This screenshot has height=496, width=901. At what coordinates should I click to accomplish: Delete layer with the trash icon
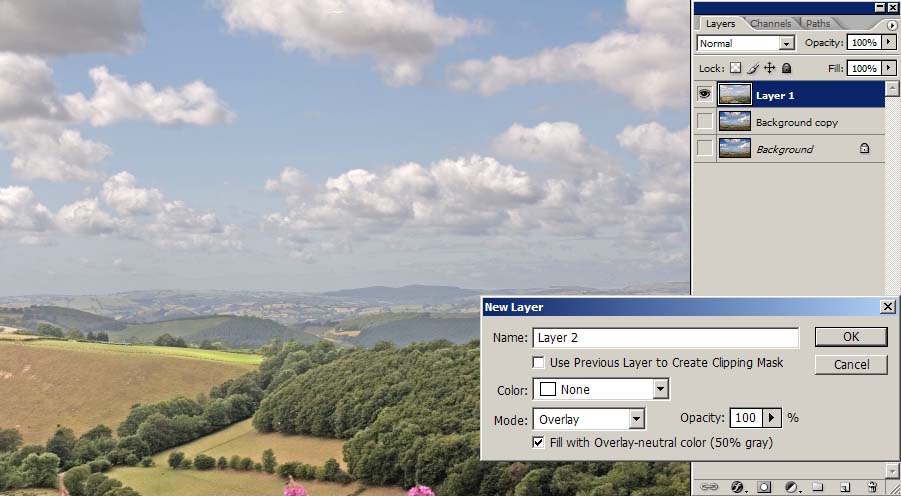point(872,487)
